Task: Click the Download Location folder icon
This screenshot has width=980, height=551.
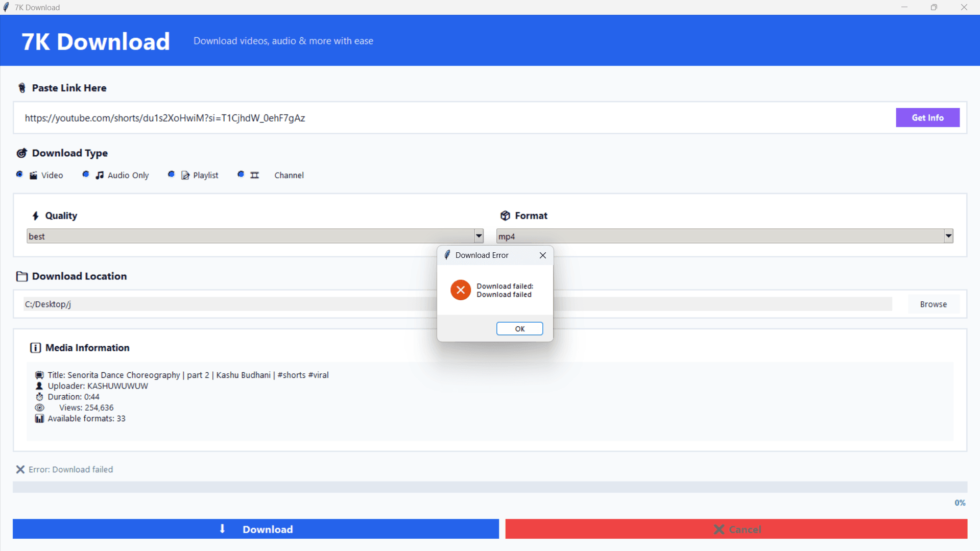Action: [x=21, y=276]
